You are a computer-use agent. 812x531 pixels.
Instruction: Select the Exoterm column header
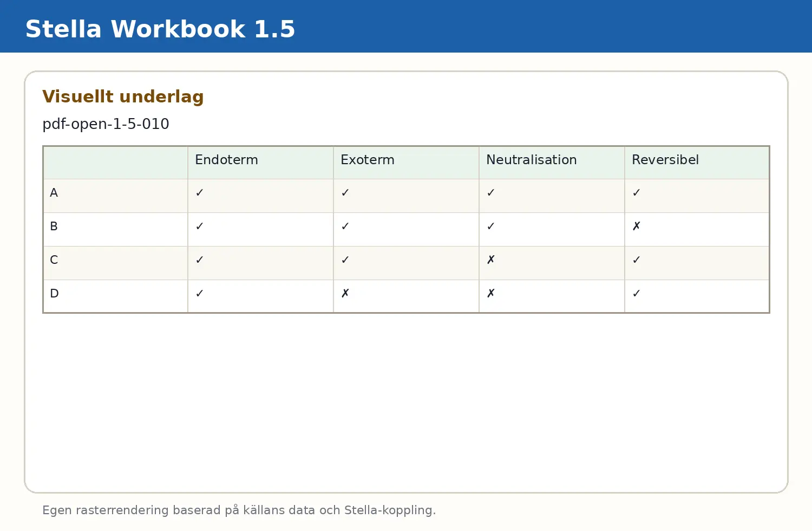368,160
